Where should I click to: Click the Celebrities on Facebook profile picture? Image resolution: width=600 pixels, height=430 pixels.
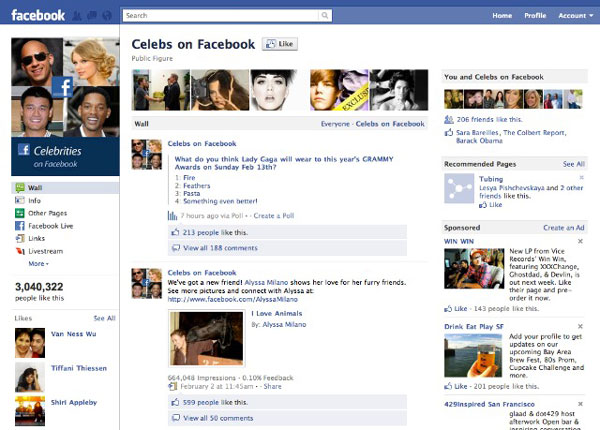coord(65,106)
